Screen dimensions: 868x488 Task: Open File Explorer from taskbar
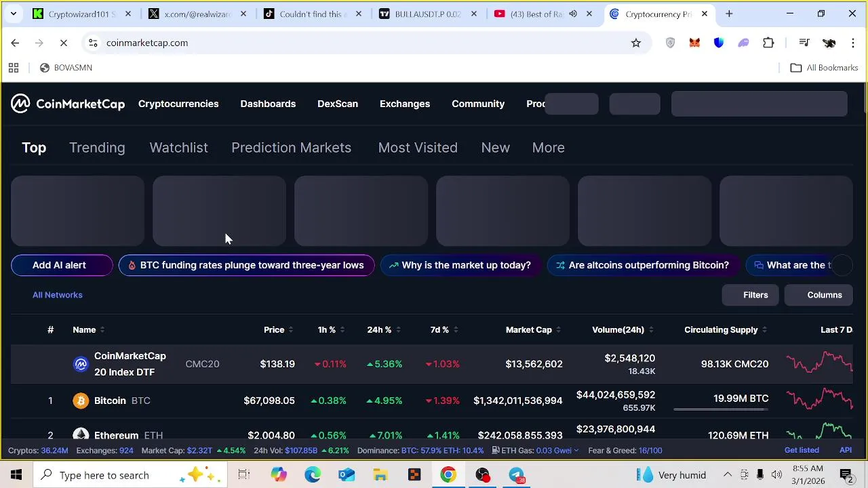point(380,475)
